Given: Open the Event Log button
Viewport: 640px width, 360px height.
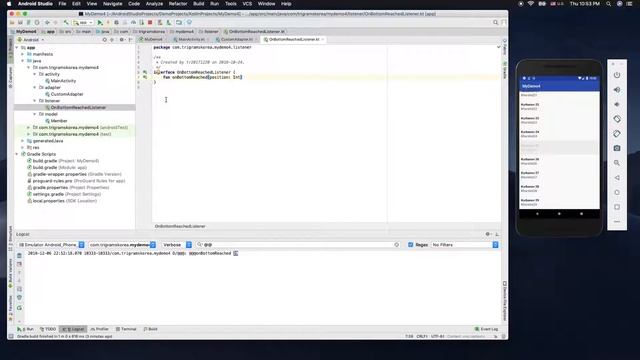Looking at the screenshot, I should coord(486,329).
